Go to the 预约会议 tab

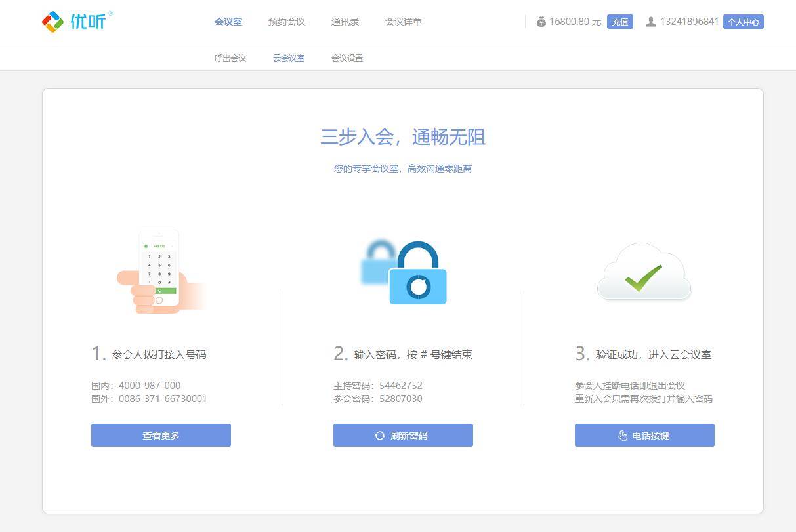(x=287, y=22)
